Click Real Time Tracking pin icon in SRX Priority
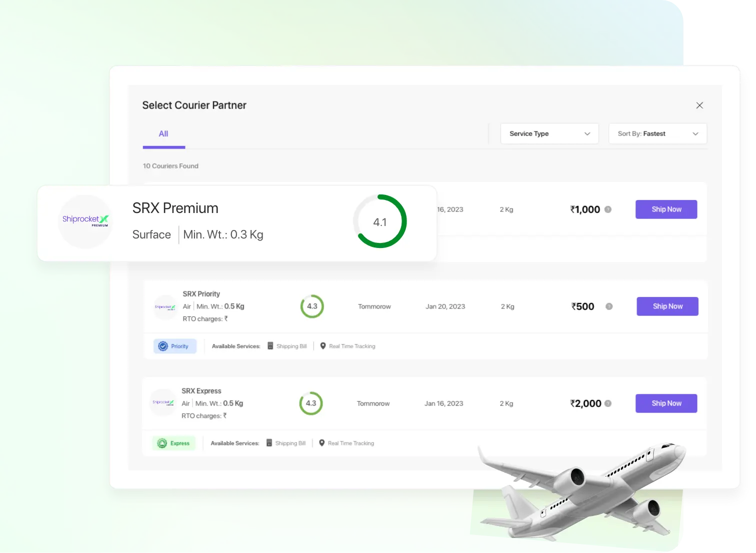 pos(323,346)
